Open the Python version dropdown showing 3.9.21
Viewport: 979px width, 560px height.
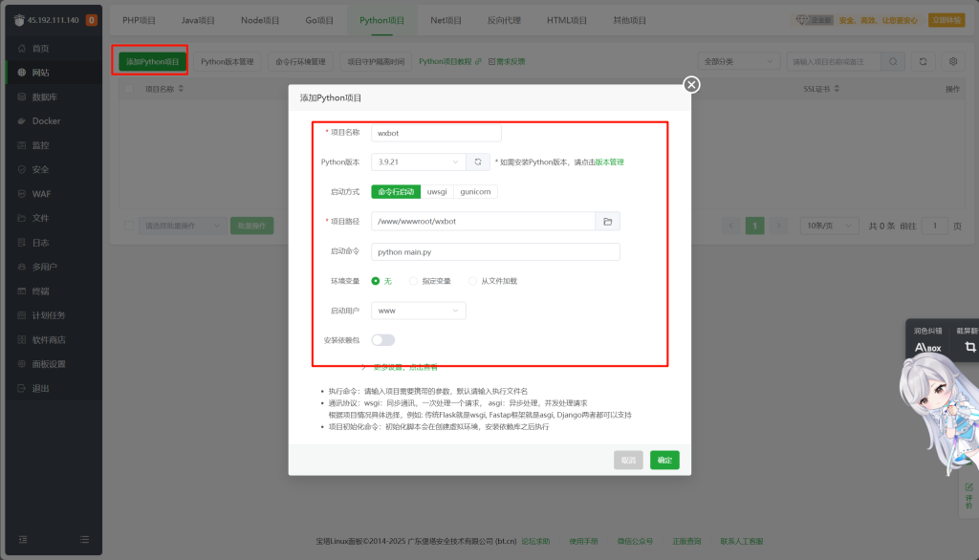(x=418, y=162)
